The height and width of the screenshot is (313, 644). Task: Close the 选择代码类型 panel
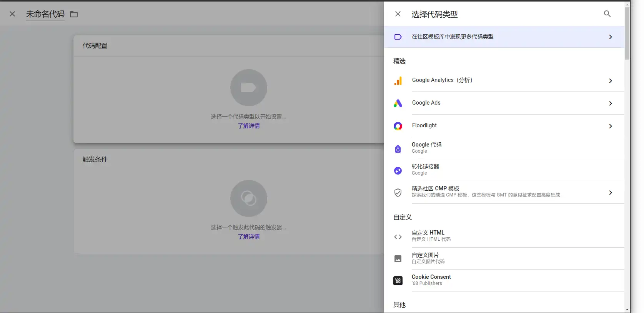point(398,14)
